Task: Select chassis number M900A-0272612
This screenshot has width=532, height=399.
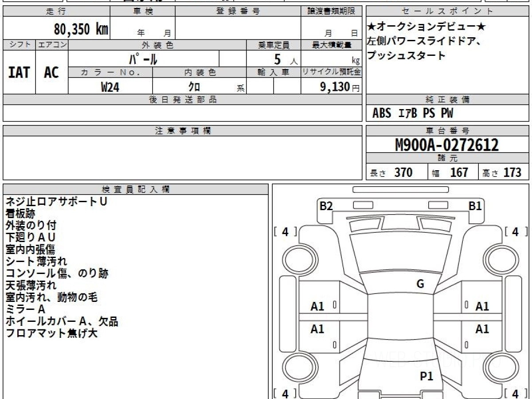Action: (x=446, y=145)
